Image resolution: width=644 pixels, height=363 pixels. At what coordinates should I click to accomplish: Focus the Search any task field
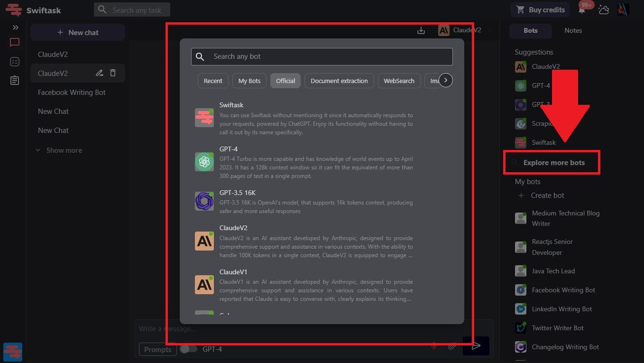(x=132, y=9)
